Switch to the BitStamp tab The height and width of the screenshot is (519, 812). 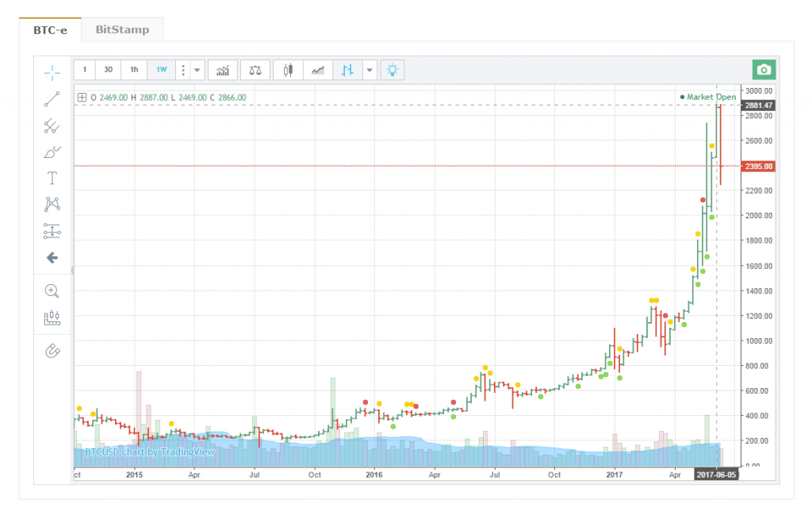pos(122,30)
